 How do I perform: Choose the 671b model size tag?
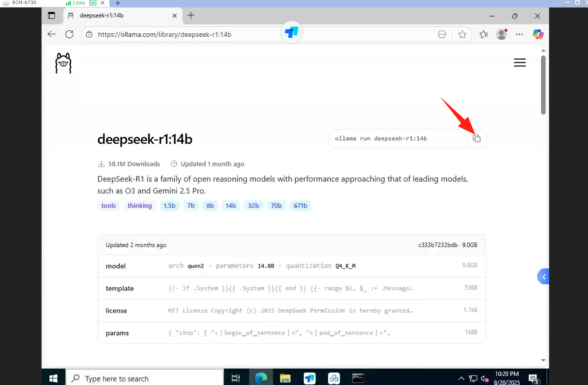tap(301, 205)
